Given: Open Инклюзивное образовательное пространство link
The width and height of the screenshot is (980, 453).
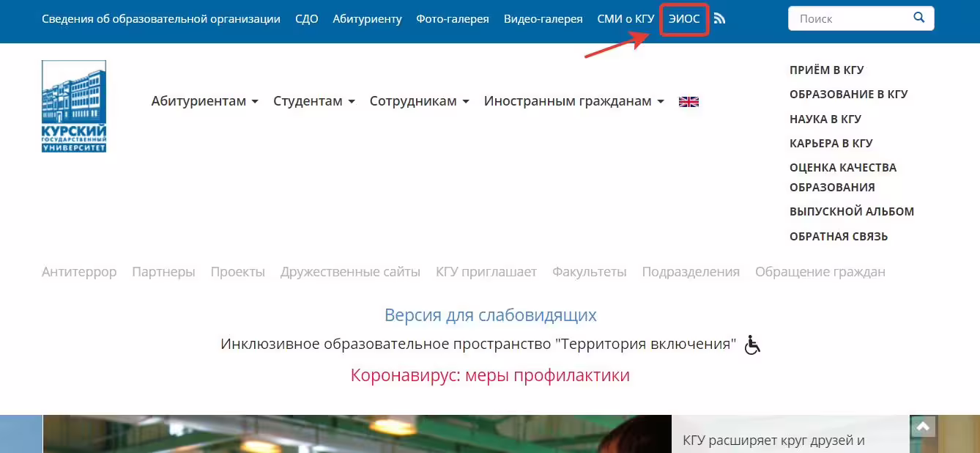Looking at the screenshot, I should pos(478,345).
